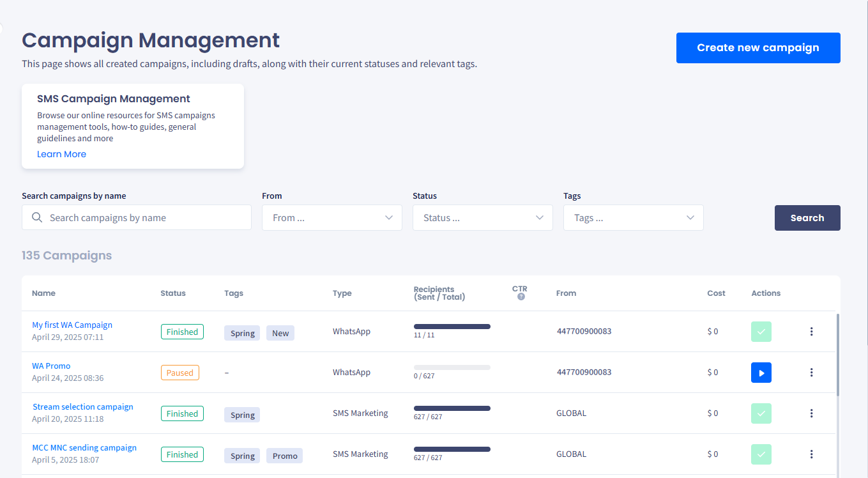Click the April 24, 2025 08:36 date
Screen dimensions: 868x478
point(68,378)
